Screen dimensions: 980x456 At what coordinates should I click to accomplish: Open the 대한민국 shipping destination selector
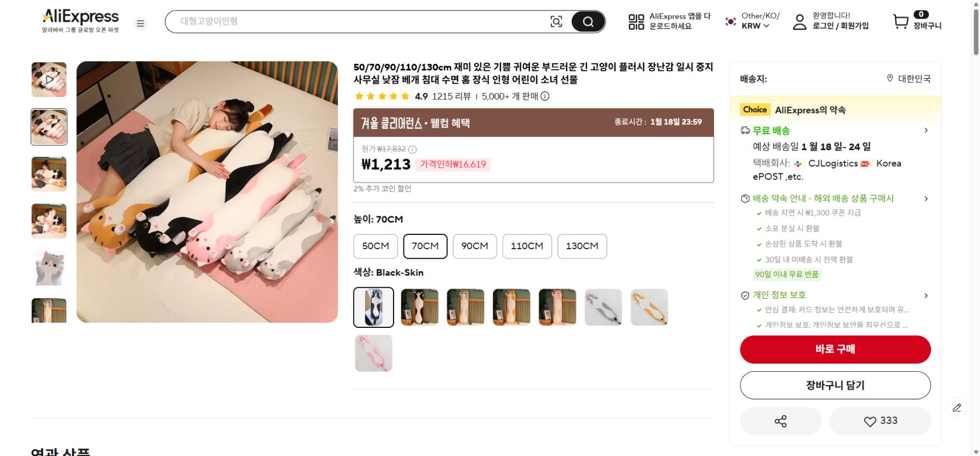(x=909, y=79)
